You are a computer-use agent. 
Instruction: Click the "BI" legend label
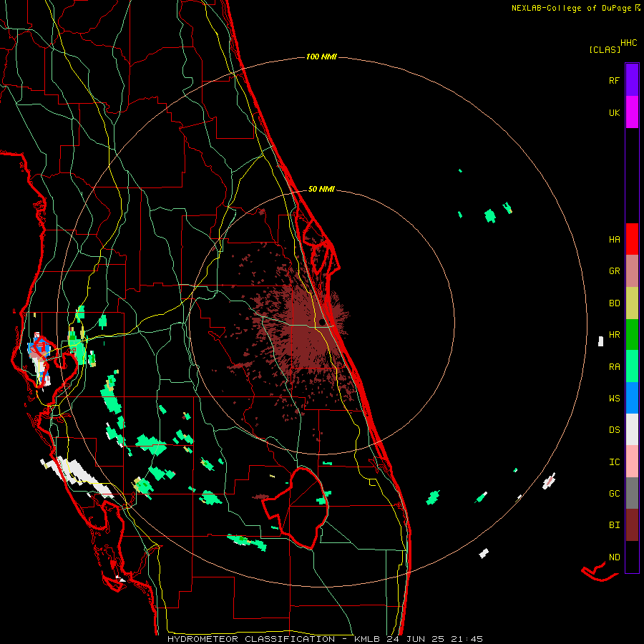(x=614, y=525)
